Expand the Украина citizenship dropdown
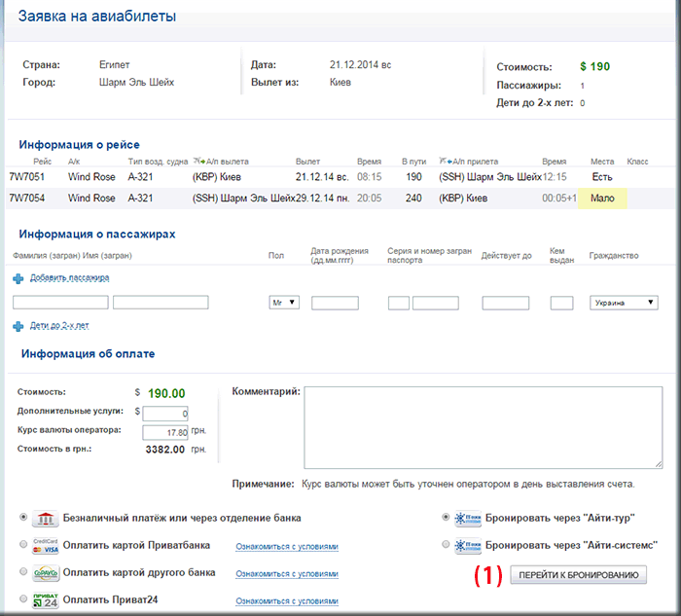681x616 pixels. tap(624, 303)
